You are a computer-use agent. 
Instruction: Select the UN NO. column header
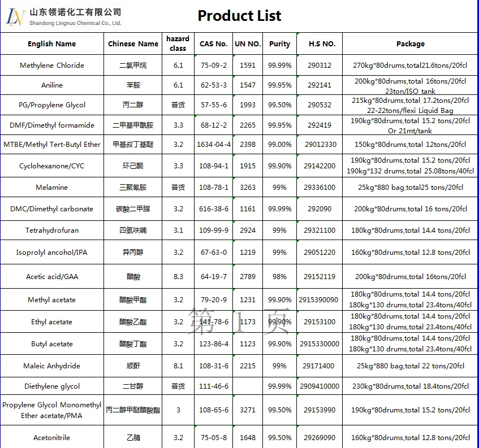(248, 44)
